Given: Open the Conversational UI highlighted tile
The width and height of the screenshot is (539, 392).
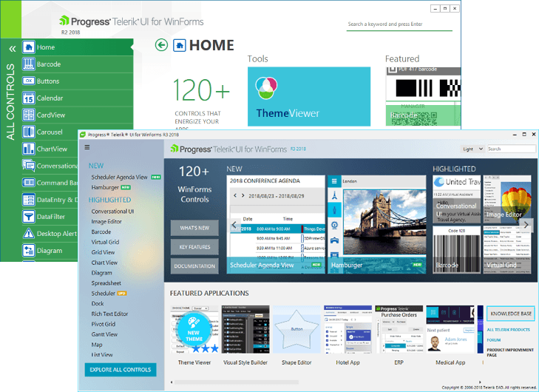Looking at the screenshot, I should (456, 199).
